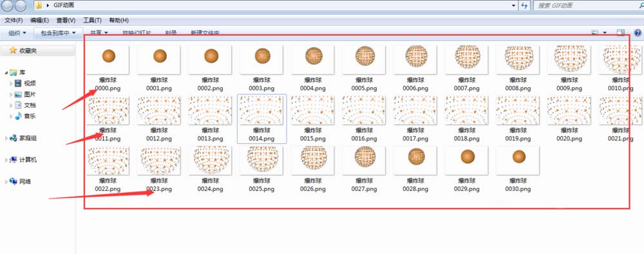Expand the 视频 tree node

(x=11, y=84)
